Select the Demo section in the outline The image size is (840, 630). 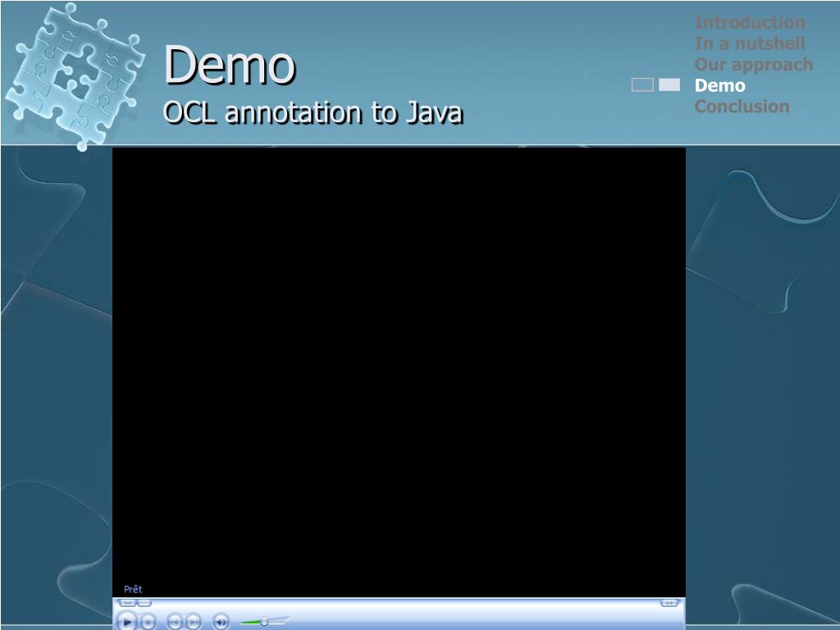(719, 85)
